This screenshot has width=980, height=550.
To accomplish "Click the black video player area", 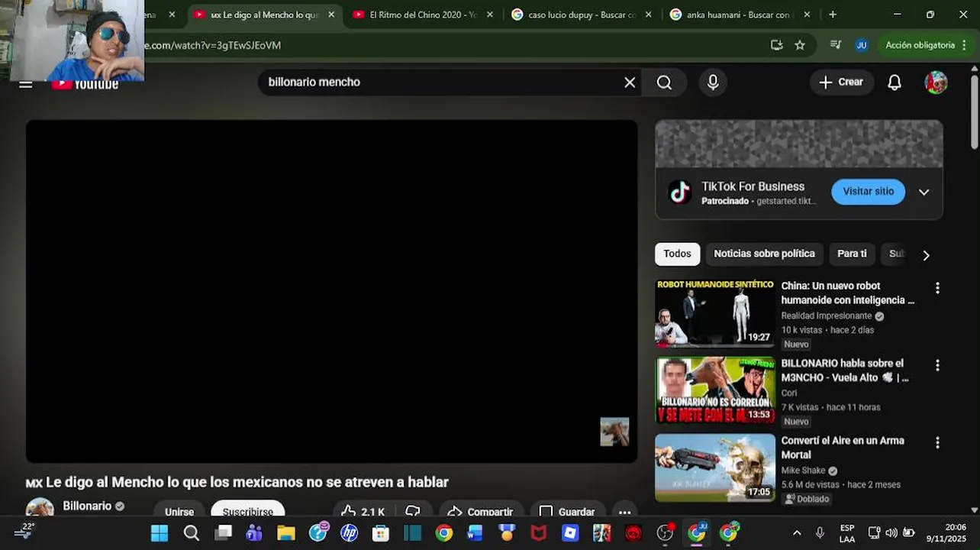I will click(331, 291).
